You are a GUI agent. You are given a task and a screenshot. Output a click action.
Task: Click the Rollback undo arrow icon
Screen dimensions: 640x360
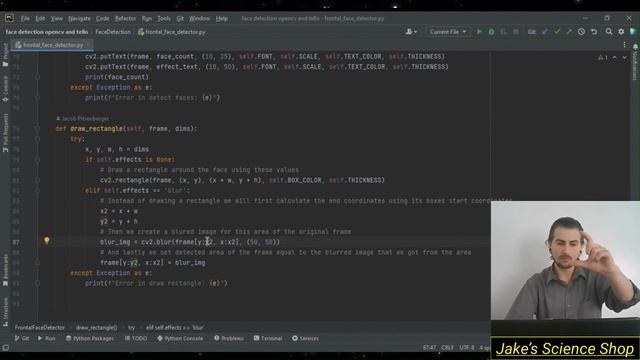[x=594, y=32]
